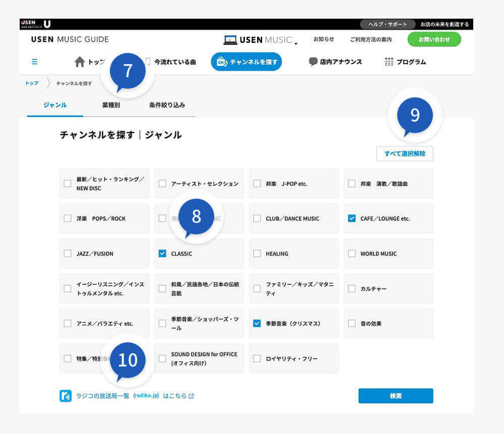The height and width of the screenshot is (434, 504).
Task: Click the speech bubble 店内アナウンス icon
Action: (x=313, y=62)
